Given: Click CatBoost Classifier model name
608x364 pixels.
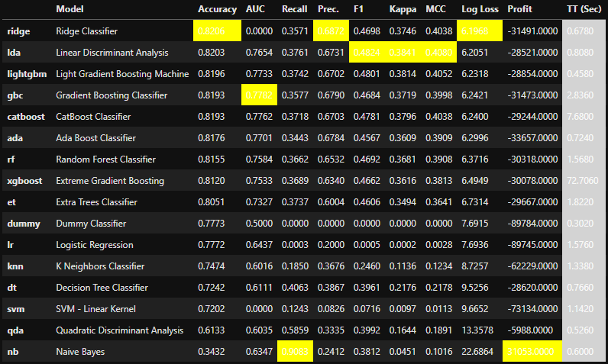Looking at the screenshot, I should pyautogui.click(x=93, y=117).
